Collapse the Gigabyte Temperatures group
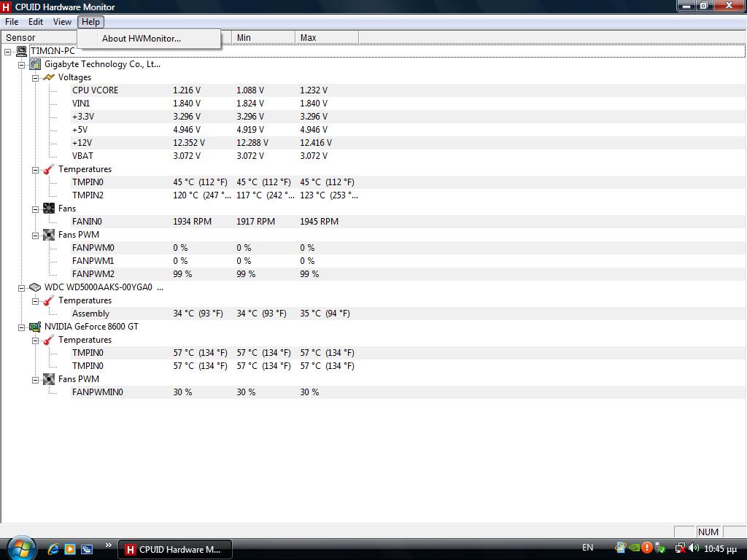This screenshot has width=747, height=560. (x=35, y=170)
